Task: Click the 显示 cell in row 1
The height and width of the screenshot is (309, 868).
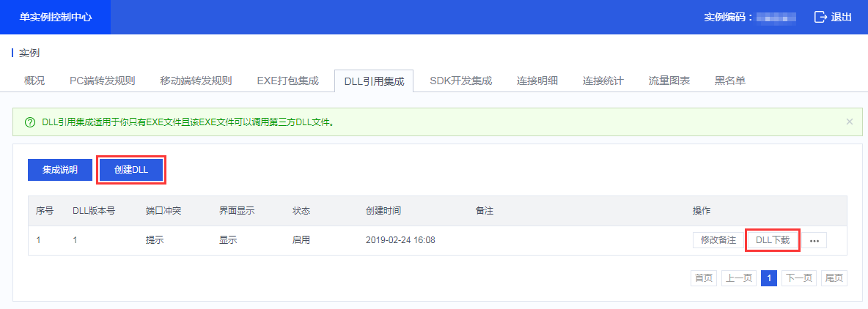Action: coord(228,240)
